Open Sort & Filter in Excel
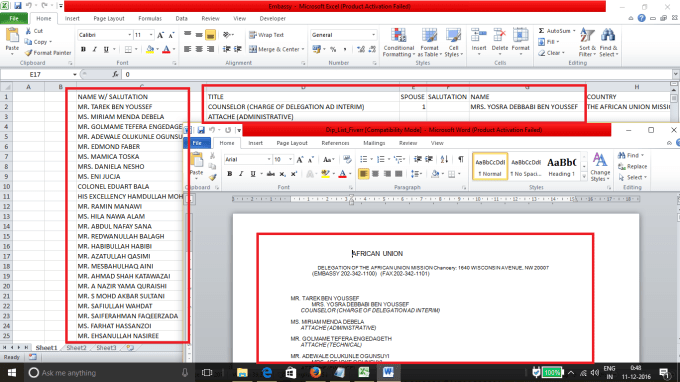Viewport: 680px width, 382px height. click(587, 42)
